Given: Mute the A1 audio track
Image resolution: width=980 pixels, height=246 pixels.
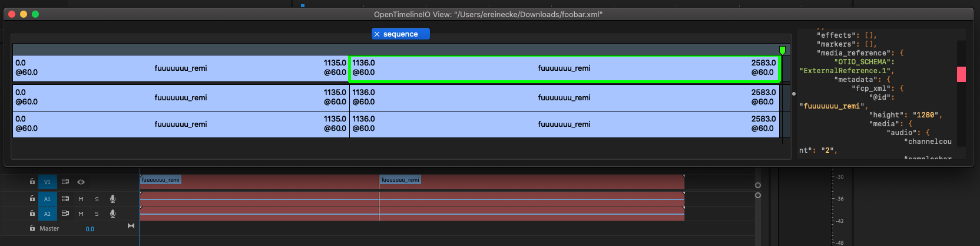Looking at the screenshot, I should [x=81, y=199].
